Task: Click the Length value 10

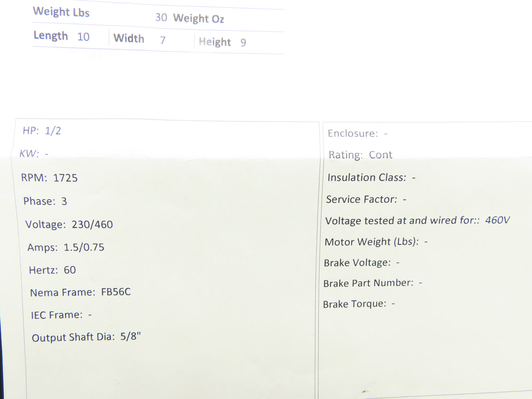Action: click(x=83, y=37)
